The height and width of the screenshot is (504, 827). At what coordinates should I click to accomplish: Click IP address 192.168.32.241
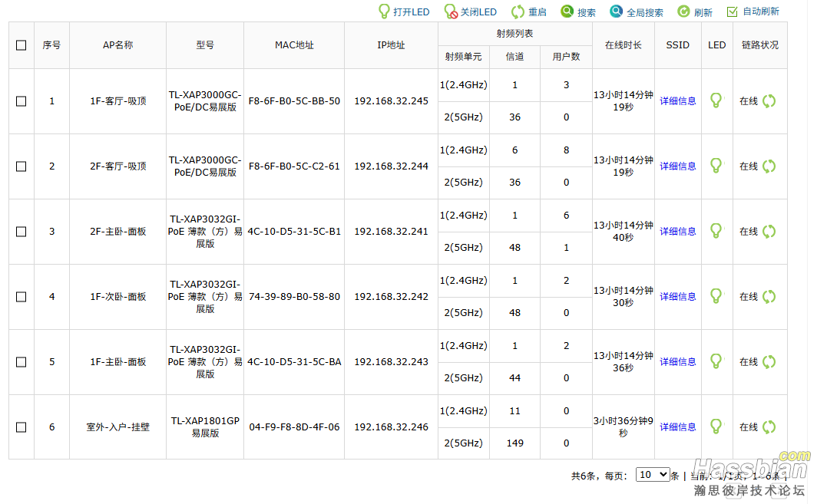click(x=392, y=232)
